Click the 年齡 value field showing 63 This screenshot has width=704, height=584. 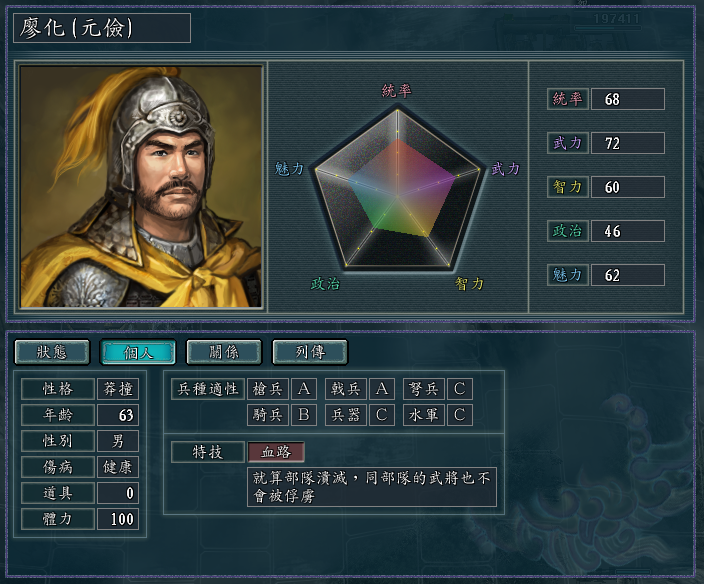[x=118, y=415]
